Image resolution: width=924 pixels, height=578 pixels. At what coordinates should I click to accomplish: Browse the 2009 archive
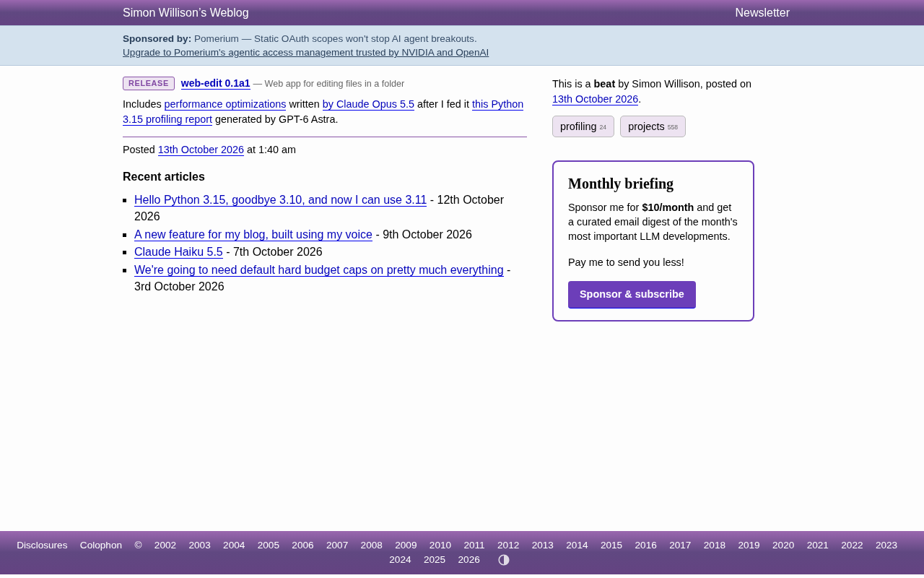[406, 545]
